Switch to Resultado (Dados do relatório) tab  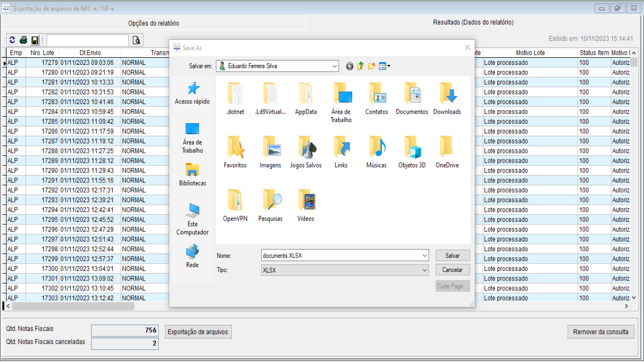click(473, 23)
